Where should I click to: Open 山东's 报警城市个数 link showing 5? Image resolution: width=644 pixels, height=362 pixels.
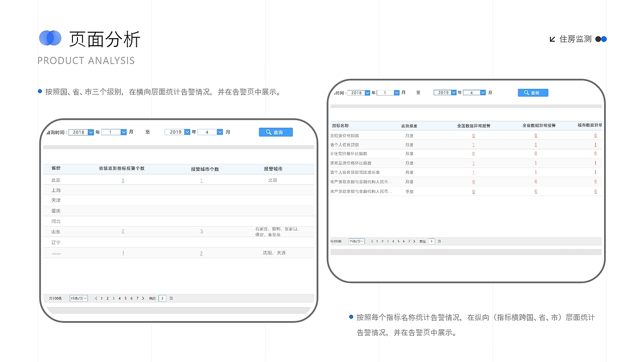[x=201, y=231]
